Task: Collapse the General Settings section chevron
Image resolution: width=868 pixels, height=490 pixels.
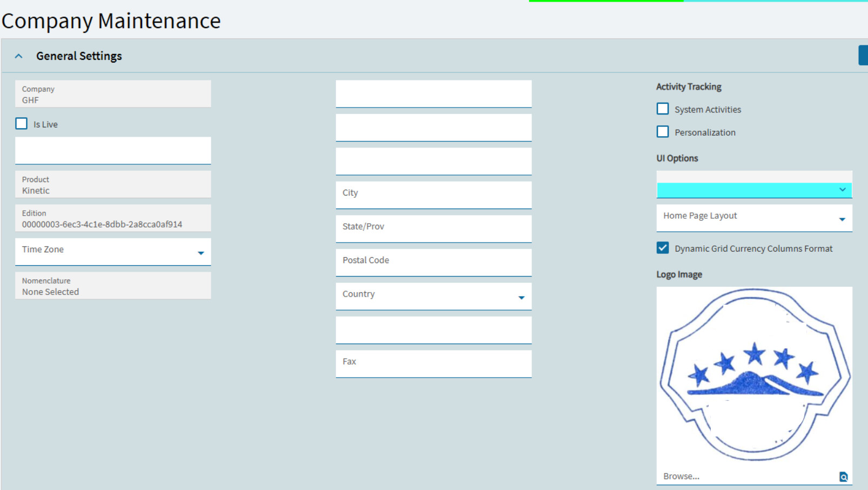Action: 19,56
